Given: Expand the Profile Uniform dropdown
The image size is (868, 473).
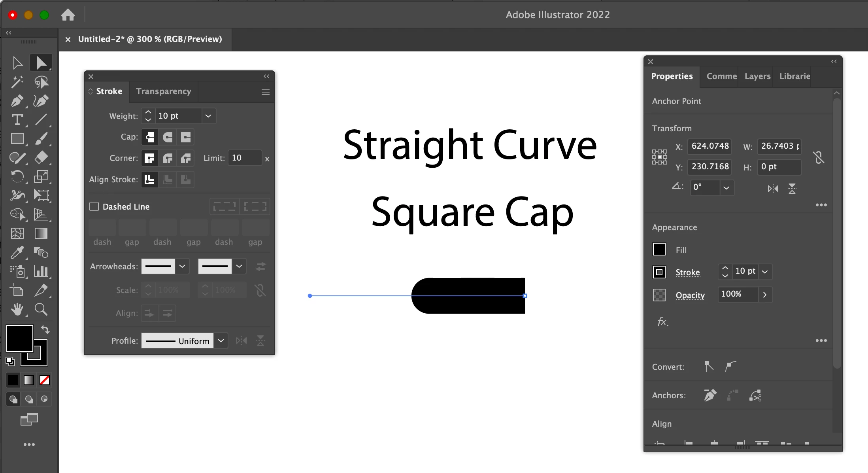Looking at the screenshot, I should tap(221, 341).
